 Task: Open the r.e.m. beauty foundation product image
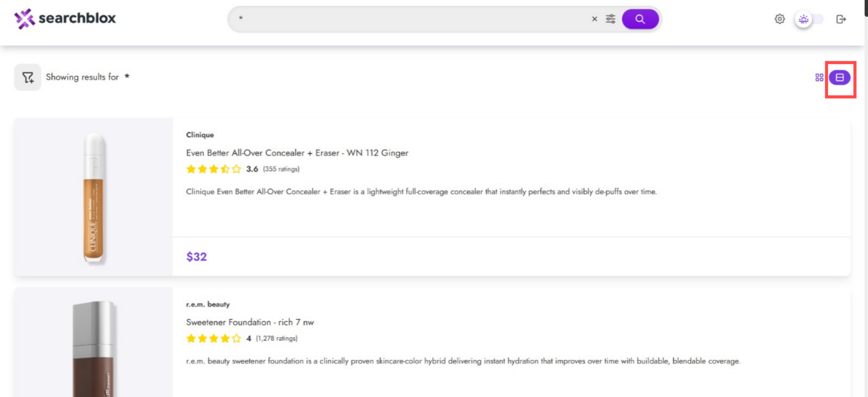tap(93, 342)
